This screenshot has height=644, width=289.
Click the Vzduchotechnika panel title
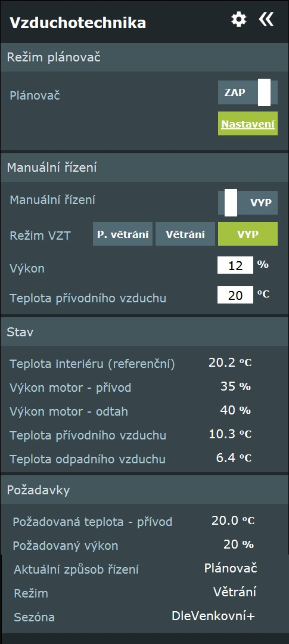pos(77,23)
